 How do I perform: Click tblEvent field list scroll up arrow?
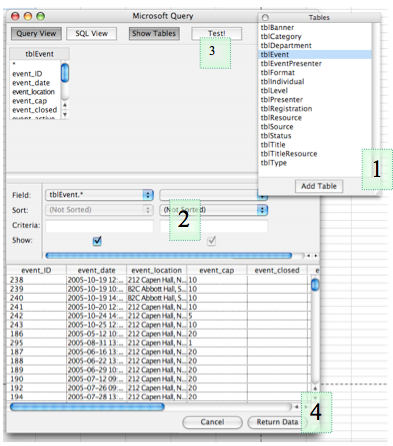click(65, 105)
